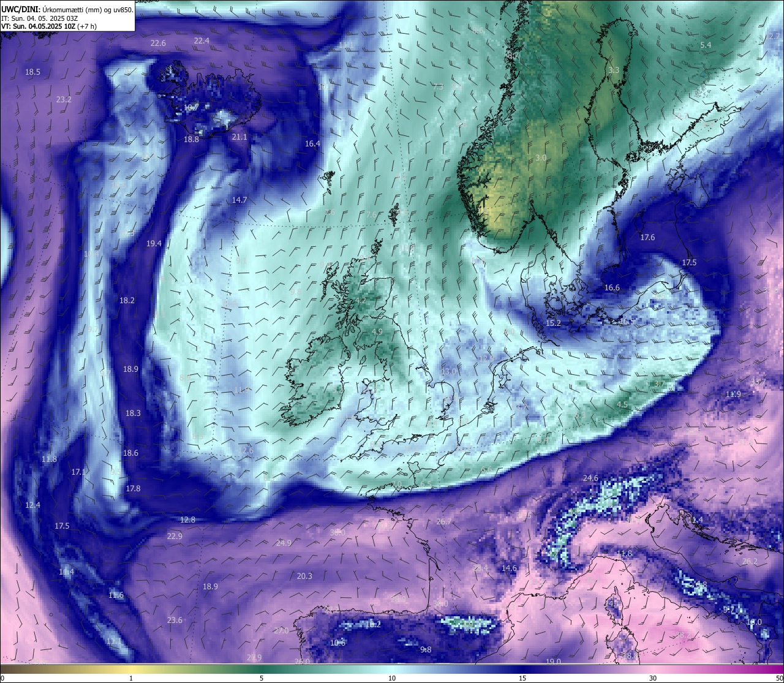Click the color scale label 10
The image size is (784, 683).
391,678
